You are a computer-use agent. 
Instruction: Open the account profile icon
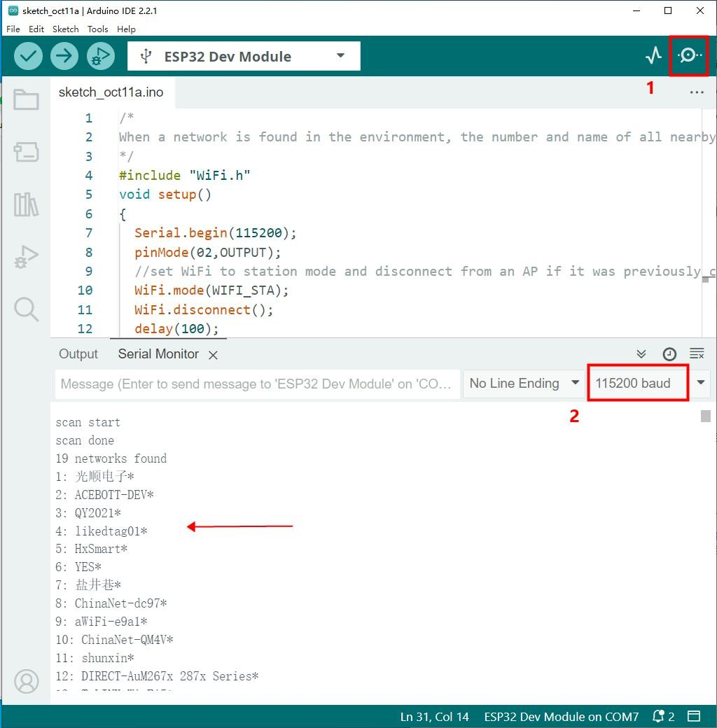coord(27,681)
